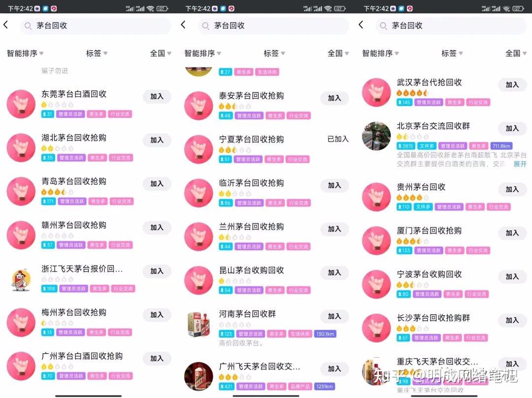532x398 pixels.
Task: Open avatar of 长沙茅台回收抢购群 group
Action: pyautogui.click(x=376, y=328)
